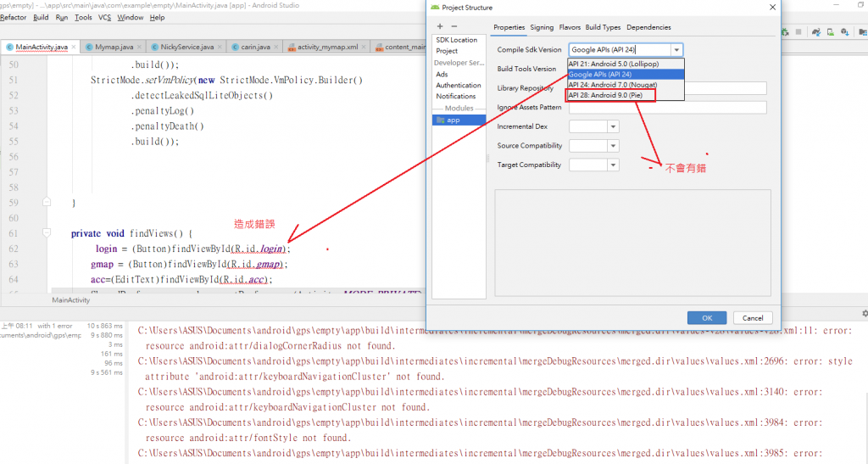Click the dialogCornerRadius not found error line
The image size is (868, 464).
[270, 346]
